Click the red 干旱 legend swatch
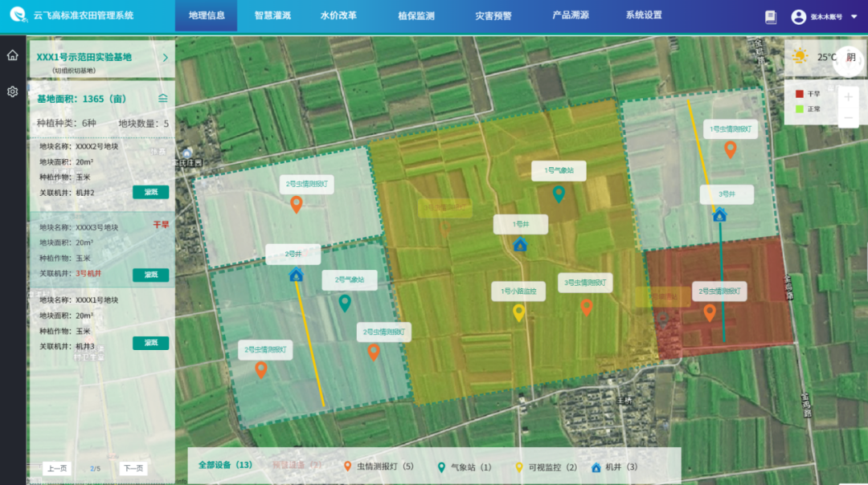The height and width of the screenshot is (485, 868). [800, 94]
